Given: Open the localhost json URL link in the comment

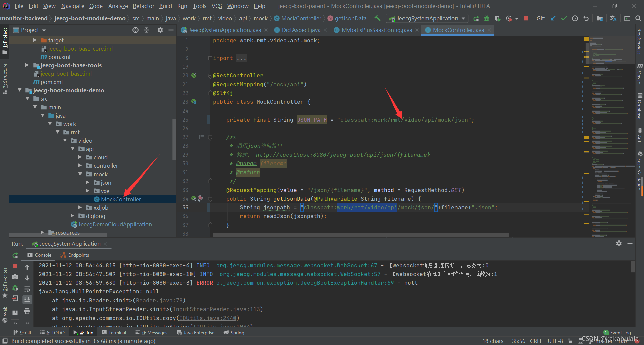Looking at the screenshot, I should coord(342,155).
